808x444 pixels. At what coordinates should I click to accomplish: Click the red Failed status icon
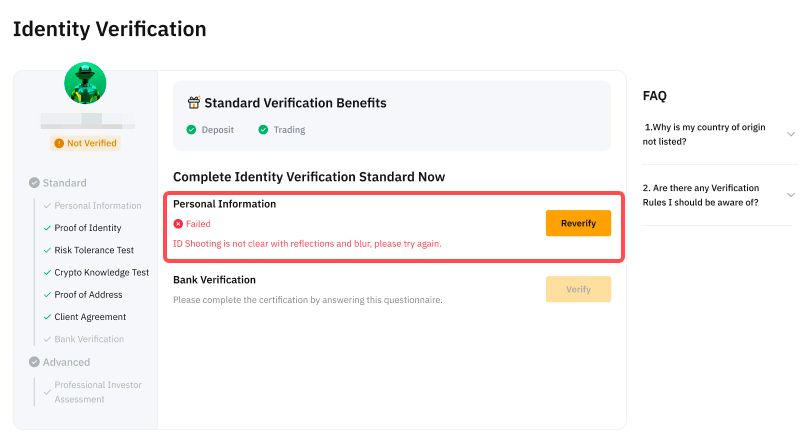pos(178,224)
